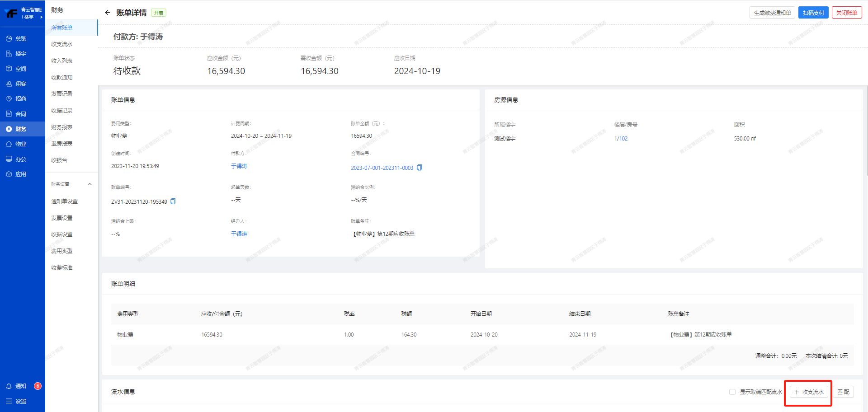
Task: Add a new 收支流水 record
Action: (808, 392)
